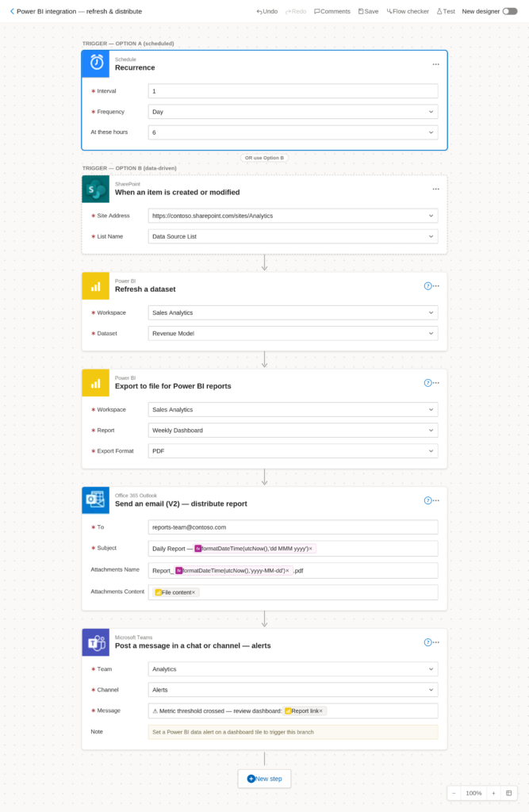This screenshot has width=529, height=812.
Task: Remove the File content token
Action: click(x=194, y=592)
